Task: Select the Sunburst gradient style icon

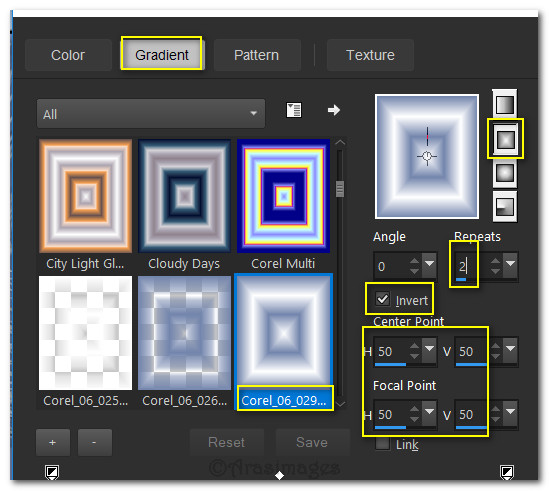Action: pos(505,173)
